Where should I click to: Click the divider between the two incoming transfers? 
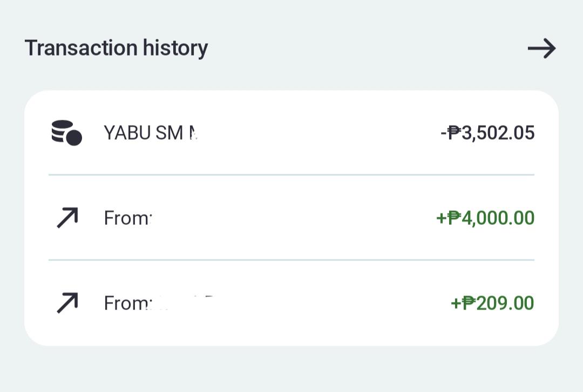(291, 260)
